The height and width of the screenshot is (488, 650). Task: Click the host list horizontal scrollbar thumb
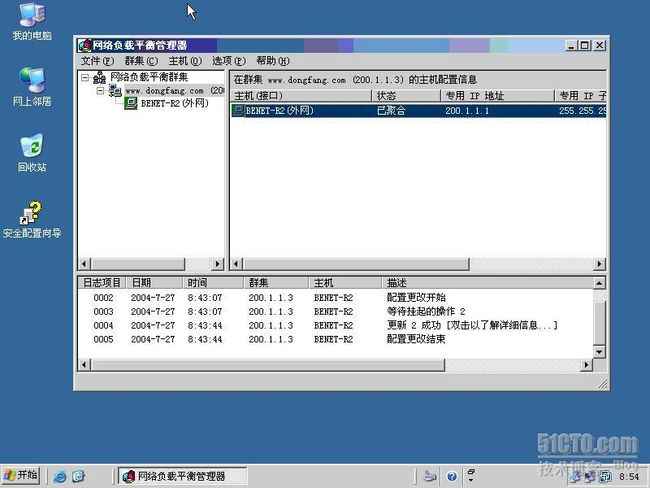(x=356, y=264)
